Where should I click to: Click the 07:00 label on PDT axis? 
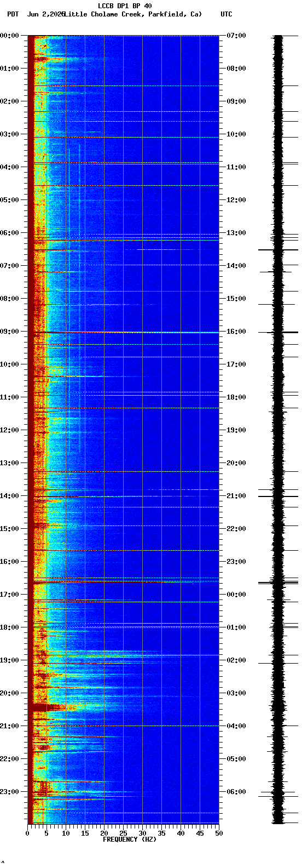(x=9, y=266)
